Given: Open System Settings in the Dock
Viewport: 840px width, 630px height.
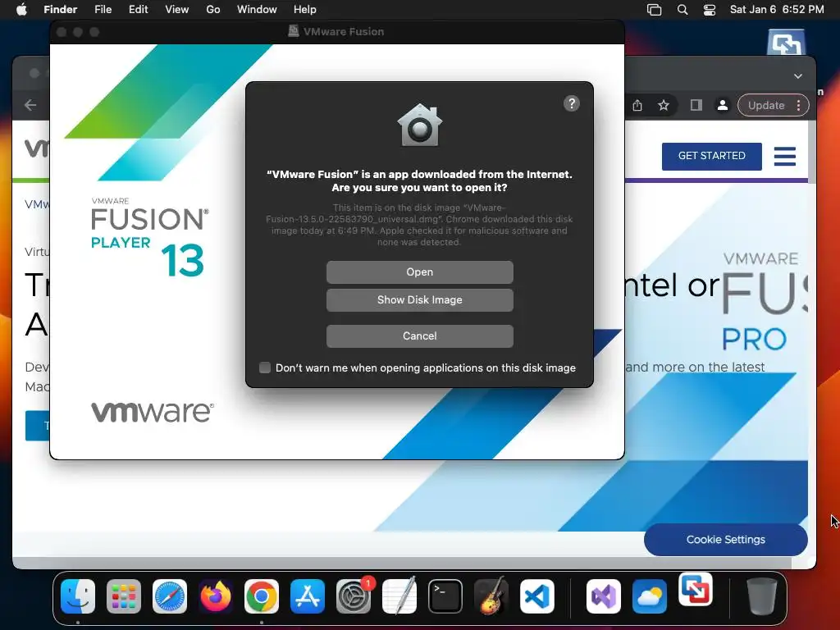Looking at the screenshot, I should (x=354, y=596).
